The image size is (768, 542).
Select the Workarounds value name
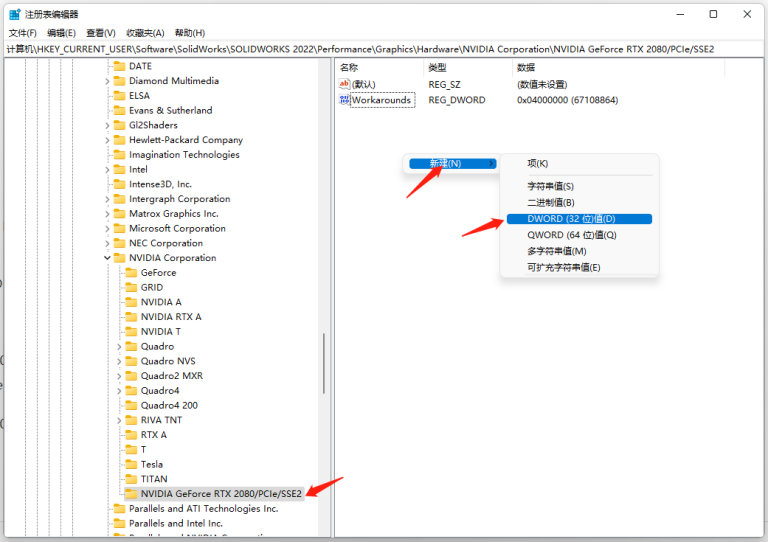(x=382, y=100)
